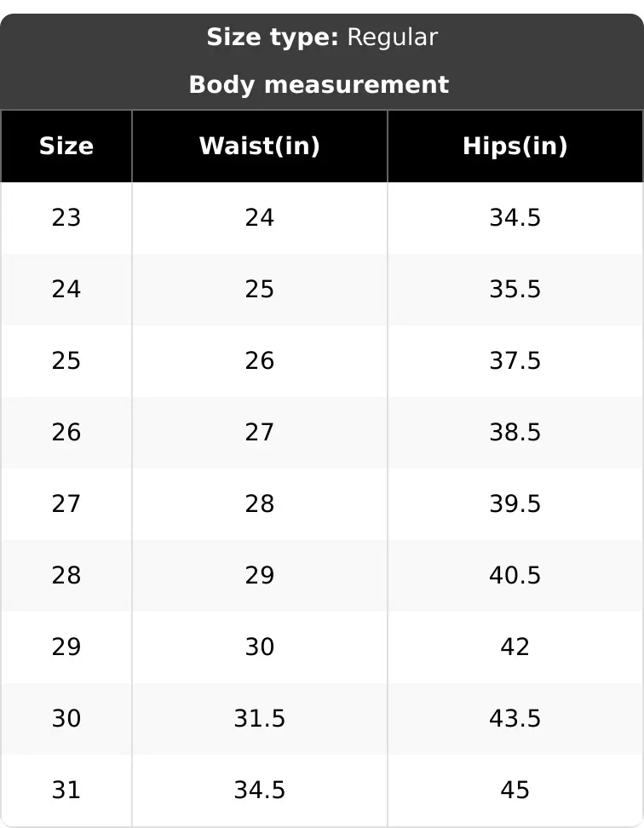
Task: Click the 34.5 waist value for size 31
Action: click(259, 791)
